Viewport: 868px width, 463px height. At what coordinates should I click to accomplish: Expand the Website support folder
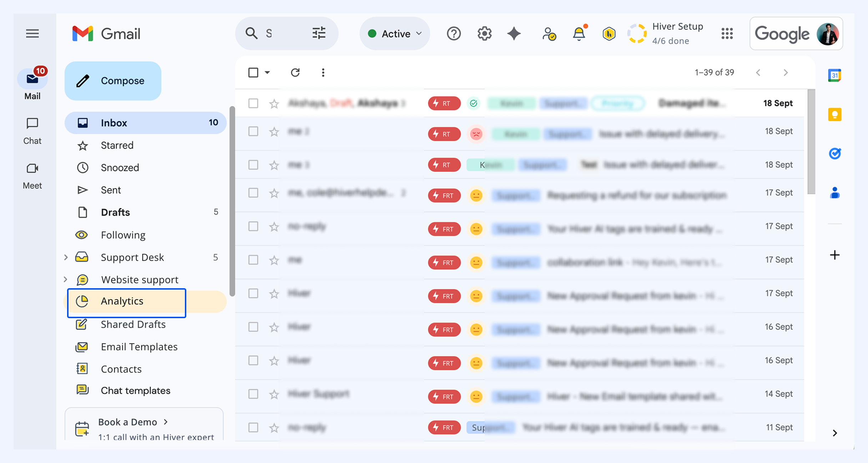[66, 279]
